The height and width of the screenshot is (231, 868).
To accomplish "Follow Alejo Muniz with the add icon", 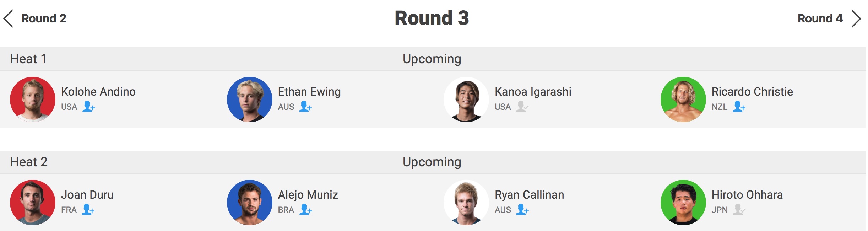I will point(305,209).
